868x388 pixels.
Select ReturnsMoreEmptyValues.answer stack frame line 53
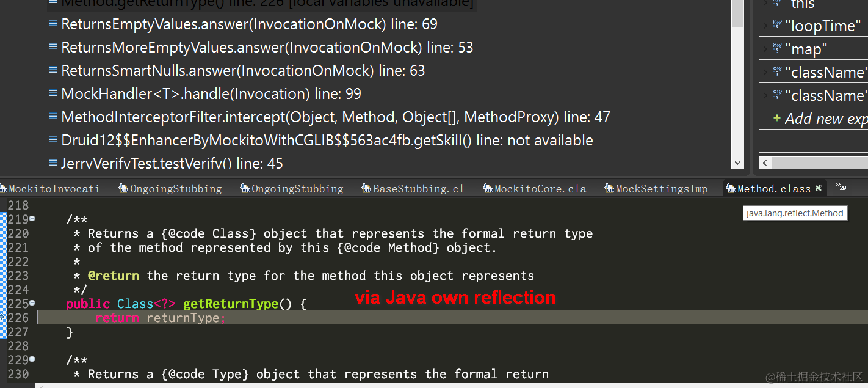[x=267, y=48]
